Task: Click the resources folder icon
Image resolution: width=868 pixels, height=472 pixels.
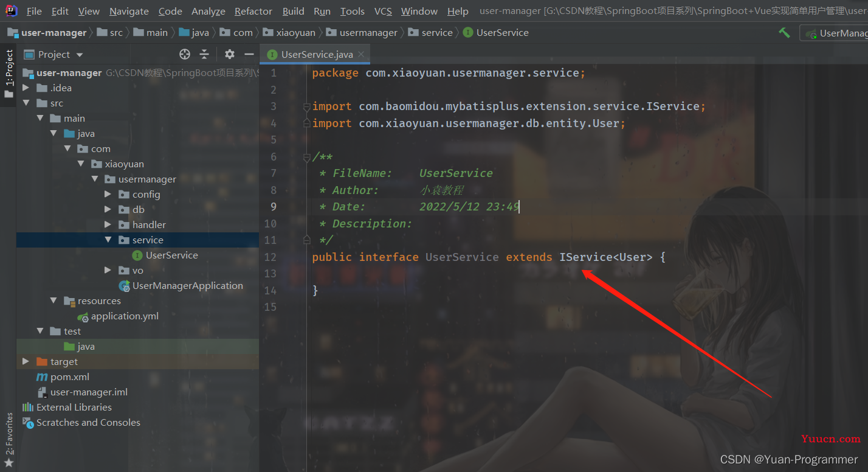Action: click(x=69, y=301)
